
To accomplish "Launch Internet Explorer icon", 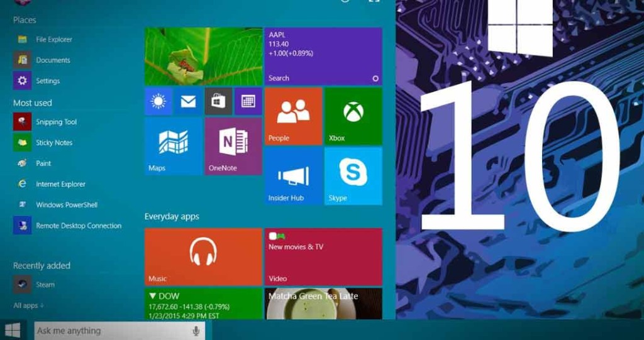I will click(22, 184).
